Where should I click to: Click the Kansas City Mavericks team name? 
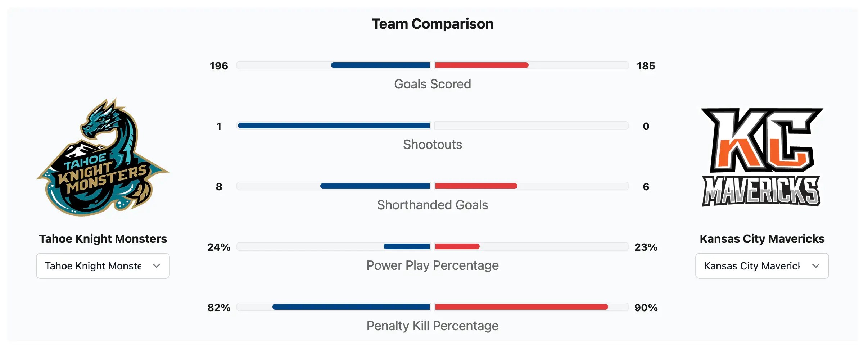pyautogui.click(x=761, y=239)
